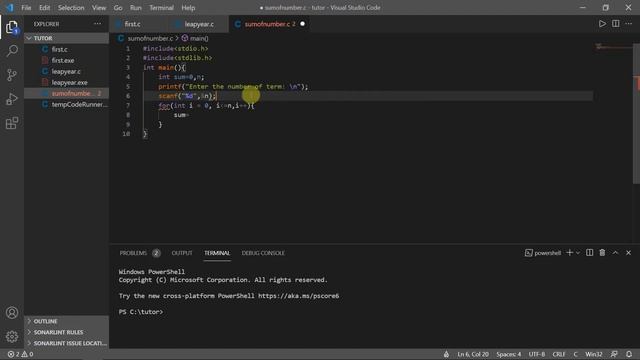Create a new terminal with the plus icon
This screenshot has width=640, height=360.
(570, 253)
